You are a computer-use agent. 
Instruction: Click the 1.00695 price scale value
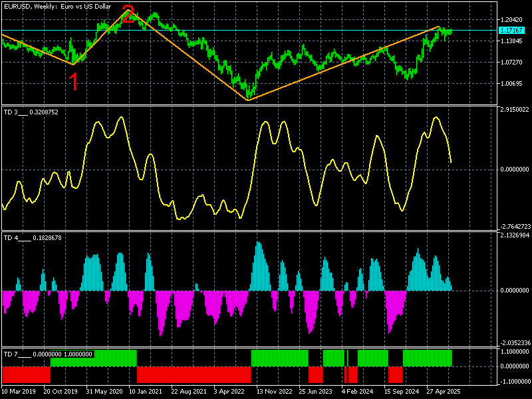(511, 84)
